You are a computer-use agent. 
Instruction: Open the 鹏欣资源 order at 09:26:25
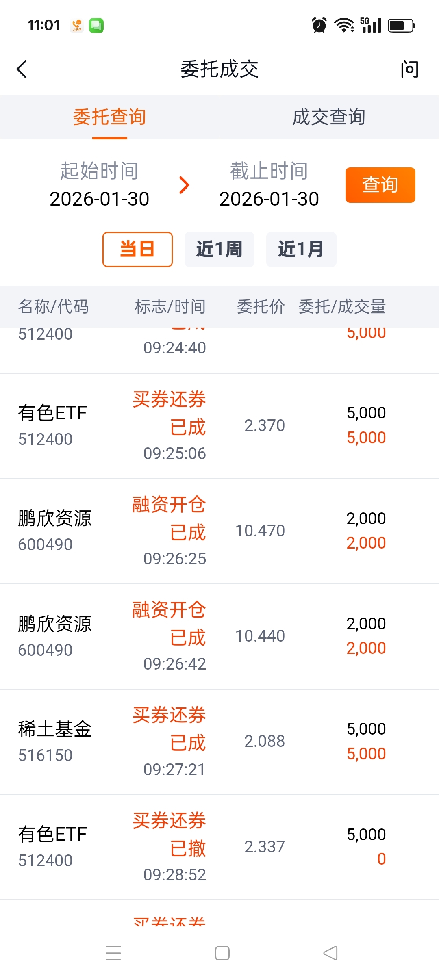219,531
